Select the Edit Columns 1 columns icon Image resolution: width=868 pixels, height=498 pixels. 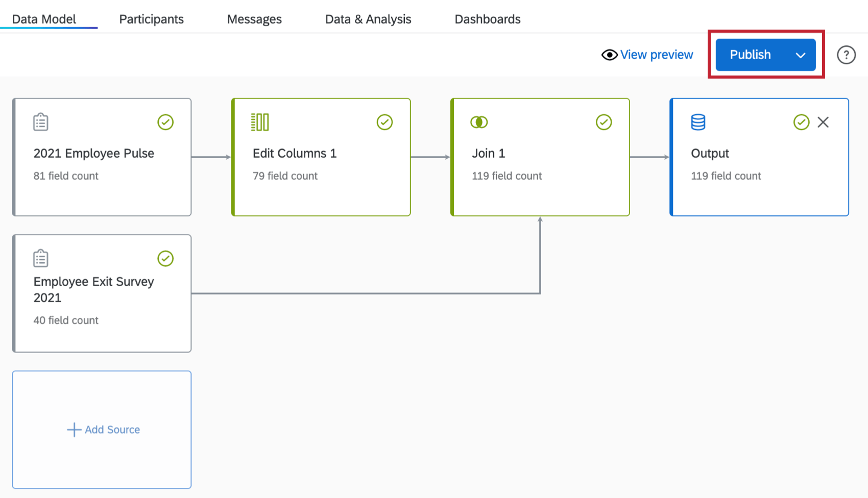(x=260, y=121)
